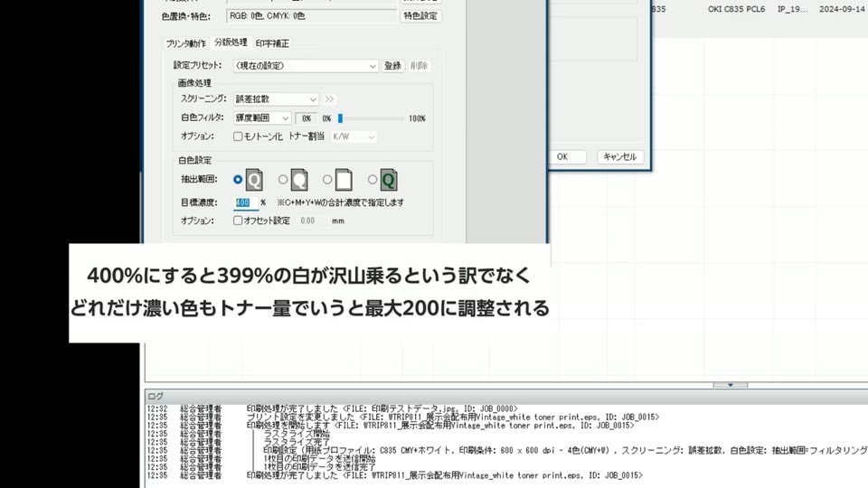868x488 pixels.
Task: Click the ログ panel header
Action: pos(506,396)
